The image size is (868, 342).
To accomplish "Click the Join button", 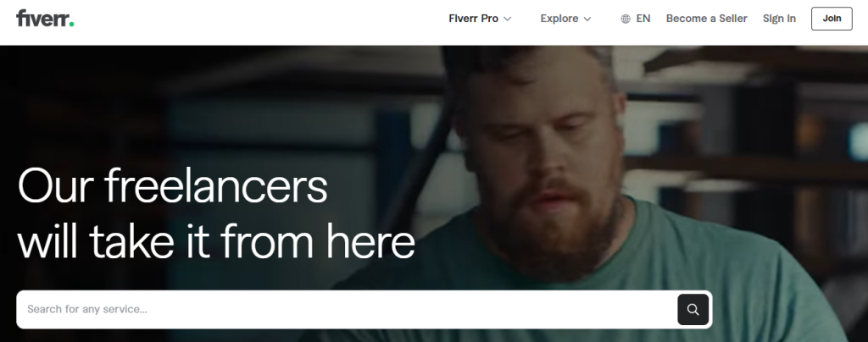I will [832, 19].
